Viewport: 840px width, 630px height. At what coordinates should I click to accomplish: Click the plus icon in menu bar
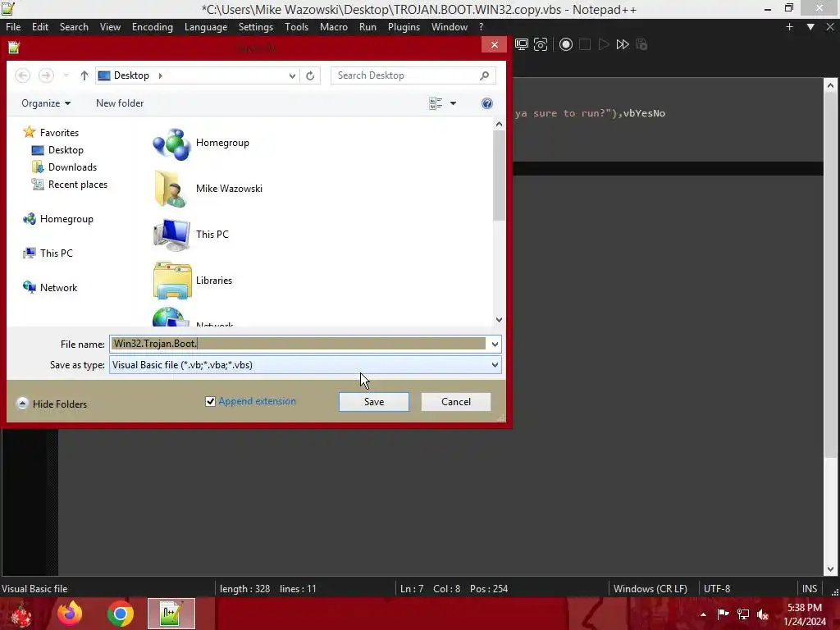789,27
